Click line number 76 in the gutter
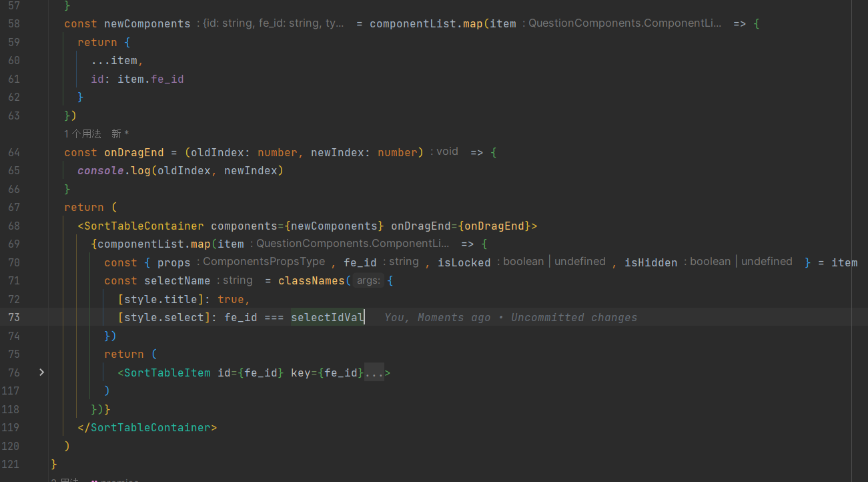 [x=14, y=373]
